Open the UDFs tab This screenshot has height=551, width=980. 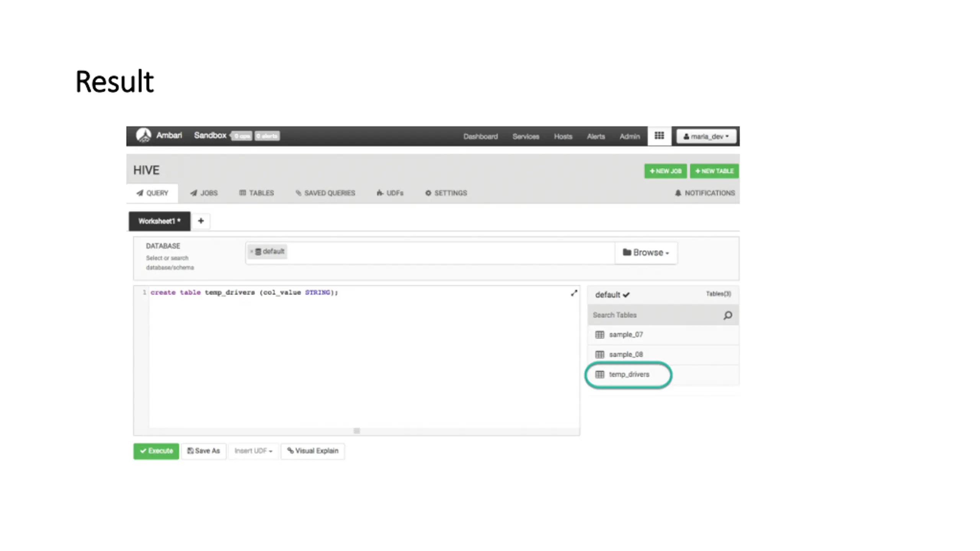390,193
